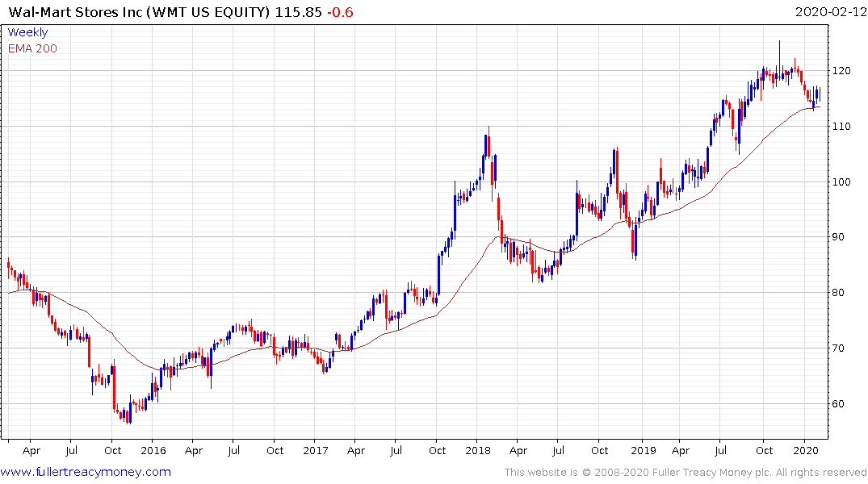Click the 80 price axis label
This screenshot has height=484, width=868.
click(x=837, y=293)
